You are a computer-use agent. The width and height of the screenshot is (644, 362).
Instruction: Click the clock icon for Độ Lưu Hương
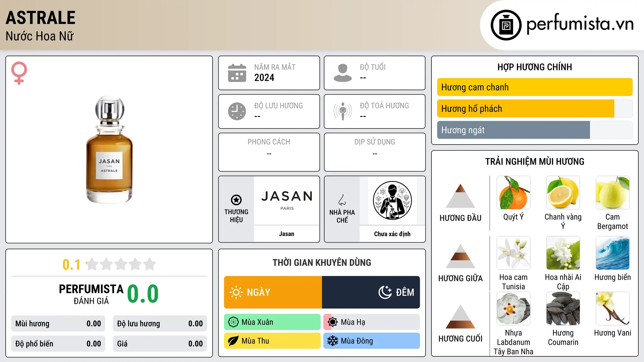237,111
